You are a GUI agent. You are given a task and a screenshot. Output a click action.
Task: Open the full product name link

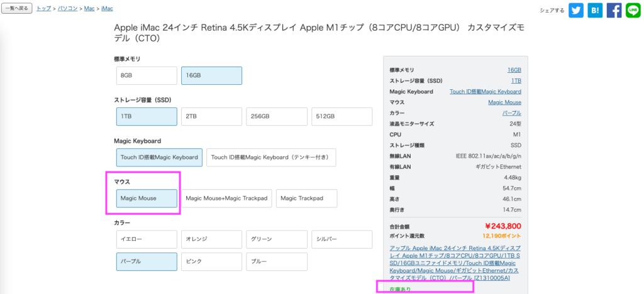coord(455,263)
